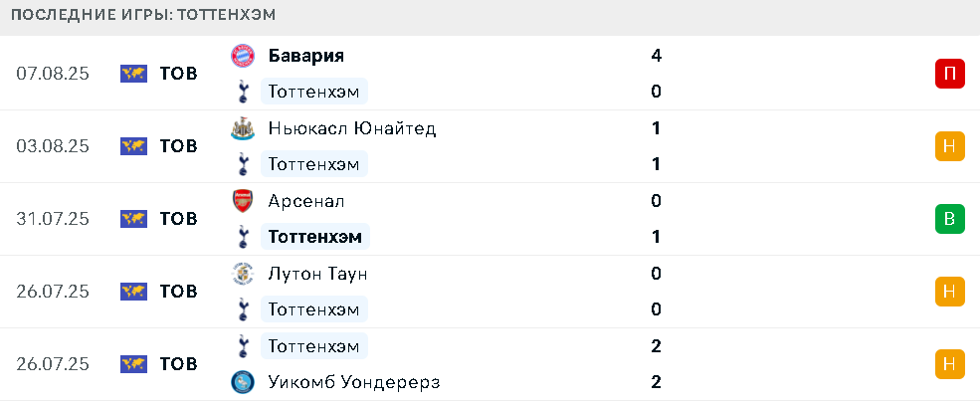The height and width of the screenshot is (408, 980).
Task: Click world flag icon next to 31.07.25
Action: pyautogui.click(x=133, y=219)
